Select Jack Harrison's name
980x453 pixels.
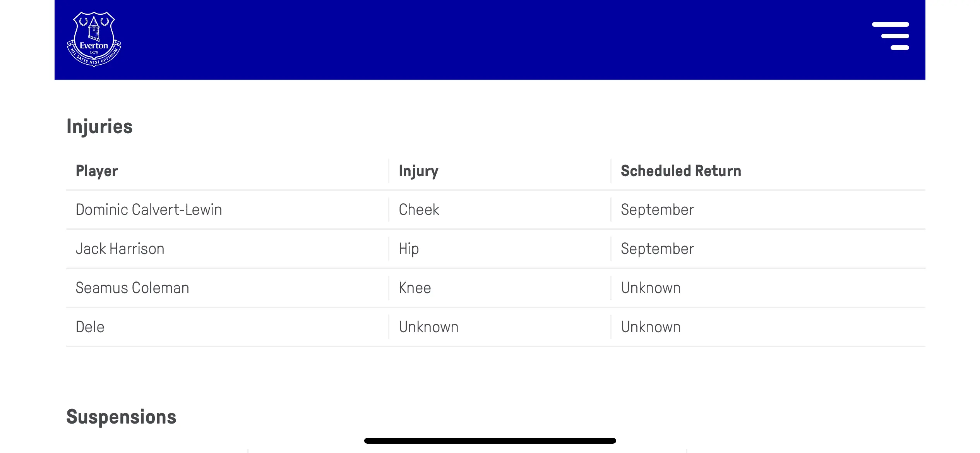(120, 249)
